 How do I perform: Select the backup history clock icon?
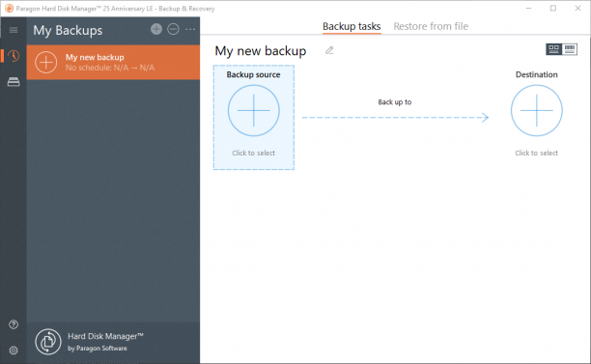(x=14, y=56)
